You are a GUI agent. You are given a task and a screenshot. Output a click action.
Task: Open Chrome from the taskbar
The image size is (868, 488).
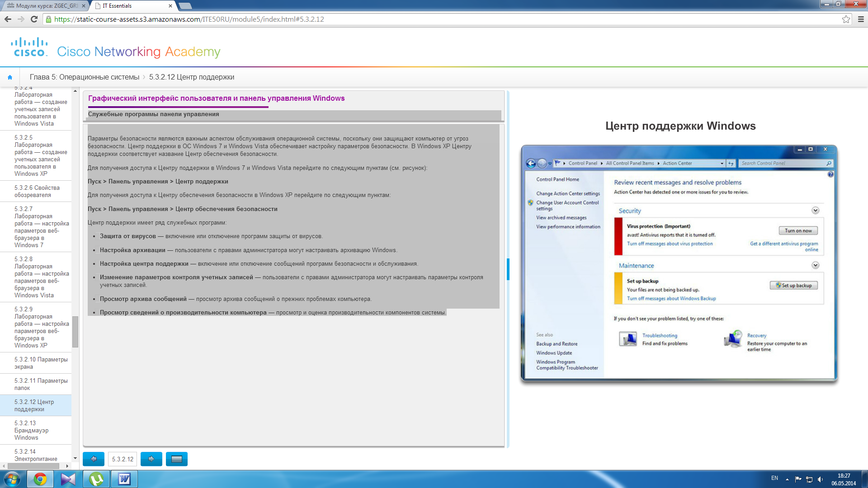[40, 479]
